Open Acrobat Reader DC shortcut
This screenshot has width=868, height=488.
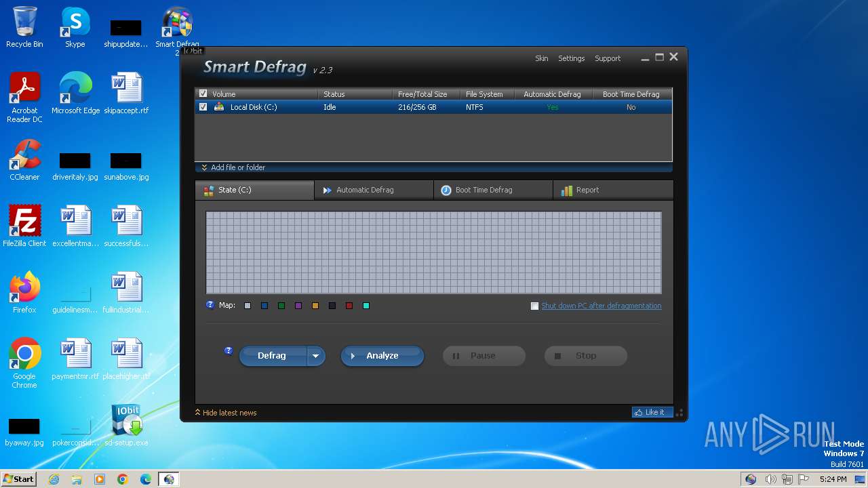point(24,98)
